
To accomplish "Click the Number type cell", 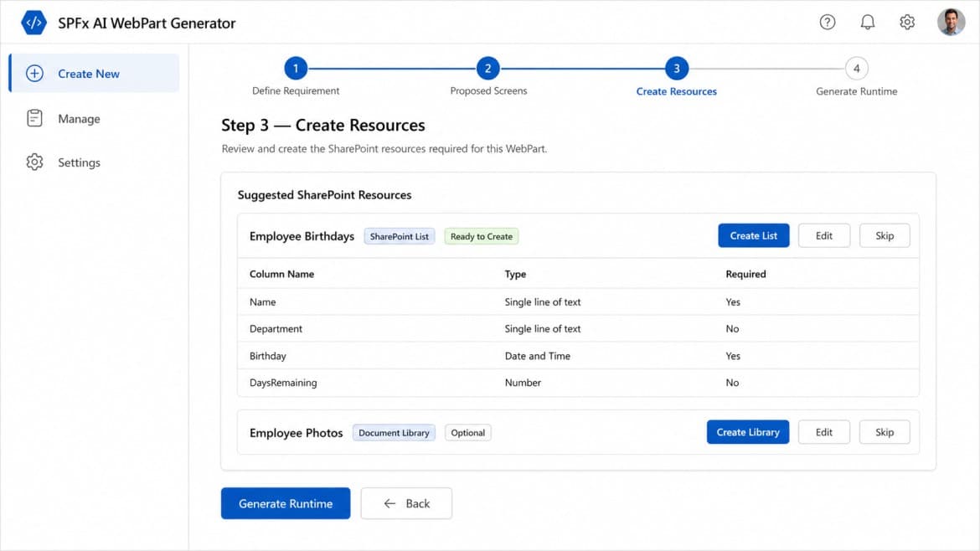I will point(524,383).
